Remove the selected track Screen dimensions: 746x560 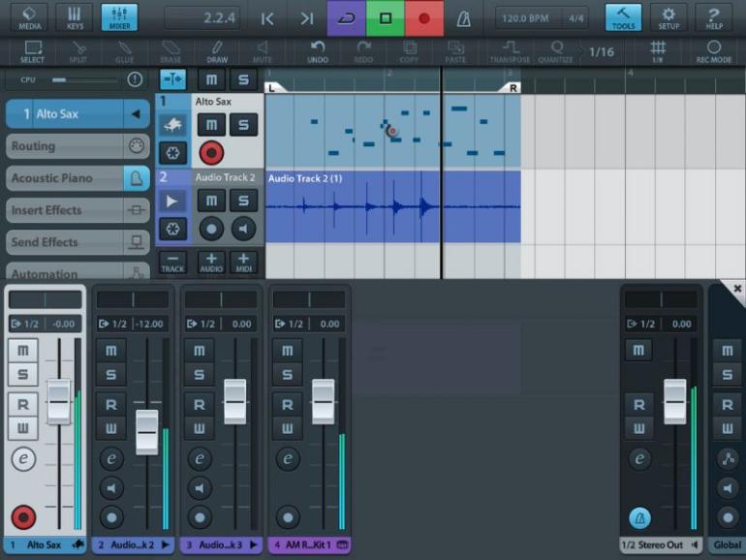pos(172,263)
